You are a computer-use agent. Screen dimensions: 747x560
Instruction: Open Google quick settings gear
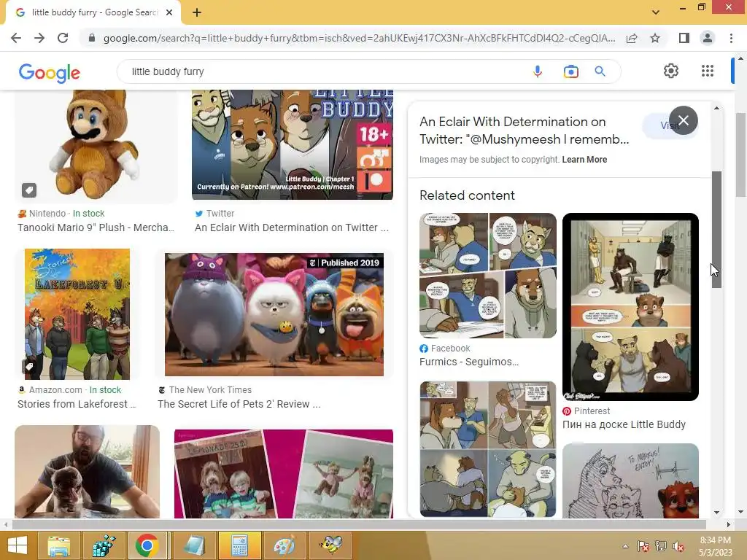point(671,71)
